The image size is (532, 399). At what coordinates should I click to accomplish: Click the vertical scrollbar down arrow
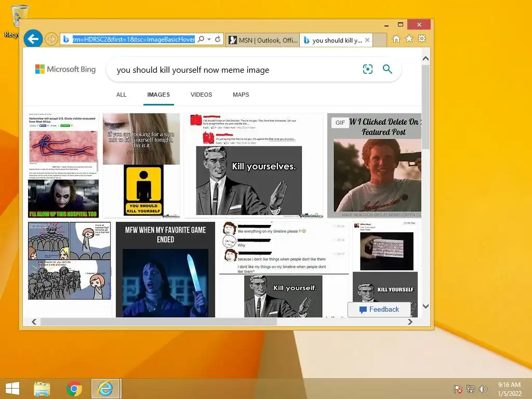click(426, 306)
